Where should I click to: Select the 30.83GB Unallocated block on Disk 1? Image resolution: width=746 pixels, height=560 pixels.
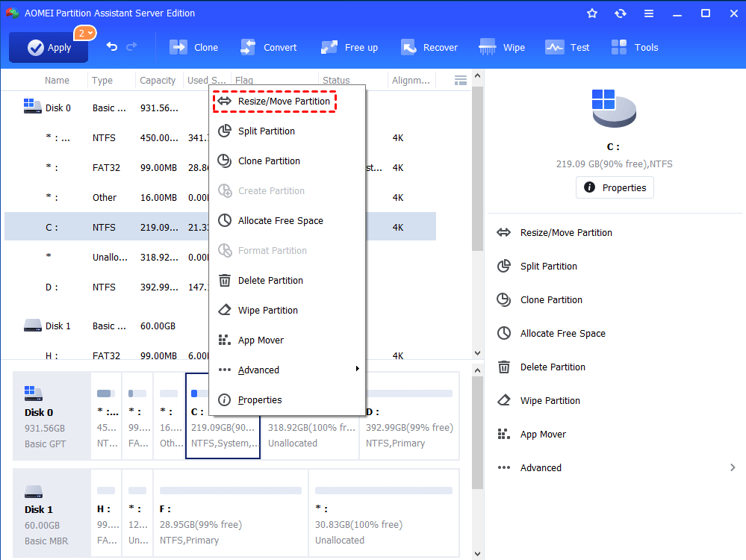(x=384, y=513)
